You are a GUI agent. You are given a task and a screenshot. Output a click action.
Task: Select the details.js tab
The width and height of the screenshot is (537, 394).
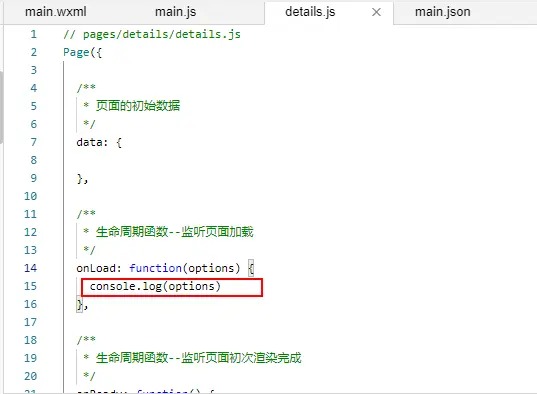tap(310, 12)
